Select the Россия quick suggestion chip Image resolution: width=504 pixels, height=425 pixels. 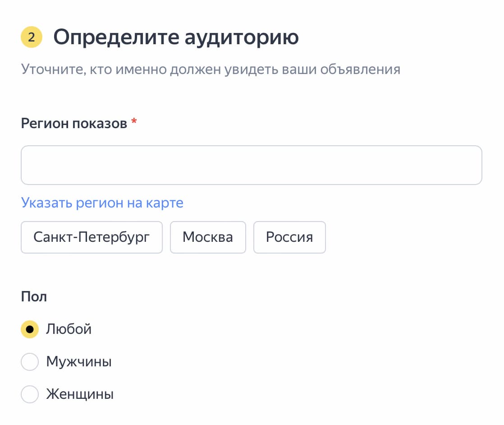click(289, 237)
